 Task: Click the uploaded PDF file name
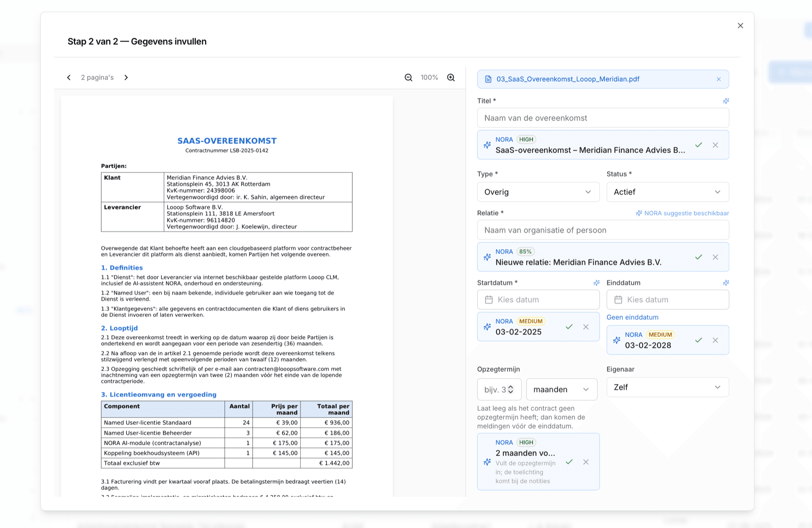[x=568, y=79]
